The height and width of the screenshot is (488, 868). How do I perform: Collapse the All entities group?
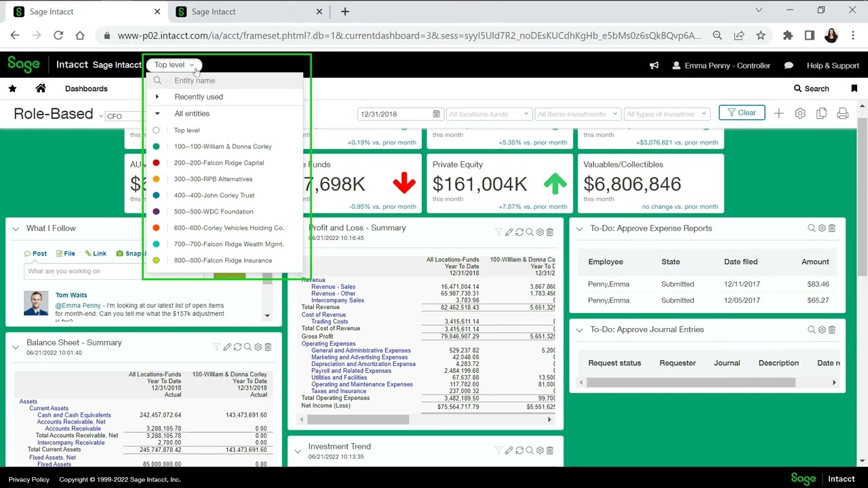[x=157, y=114]
